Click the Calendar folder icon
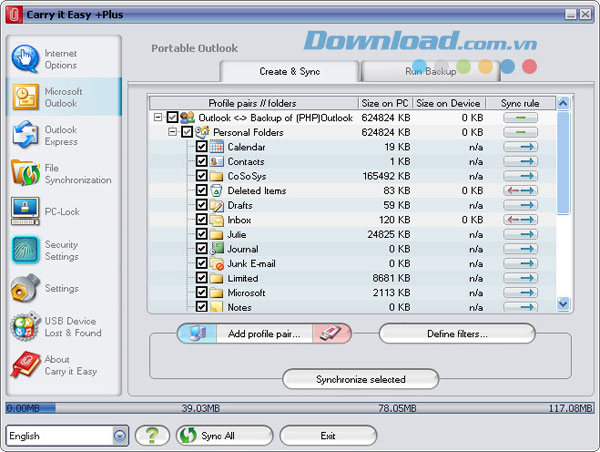 point(217,147)
